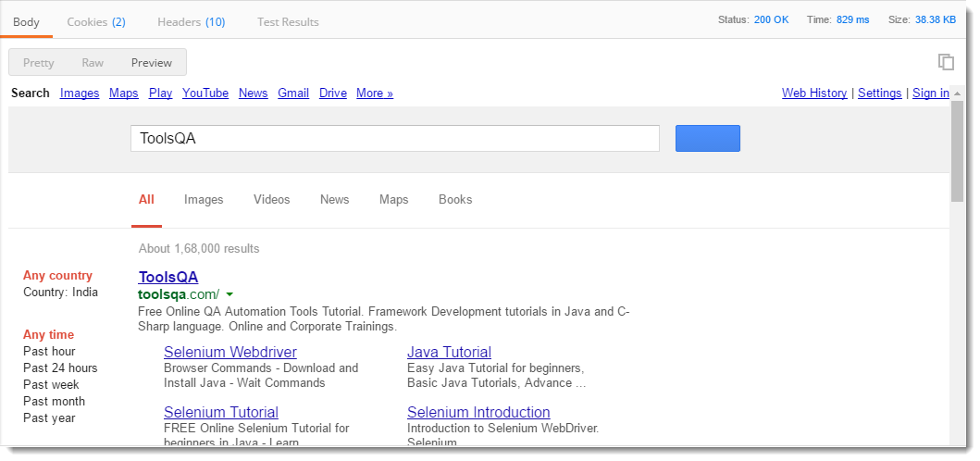The image size is (980, 461).
Task: Filter results to Past year
Action: pos(49,418)
